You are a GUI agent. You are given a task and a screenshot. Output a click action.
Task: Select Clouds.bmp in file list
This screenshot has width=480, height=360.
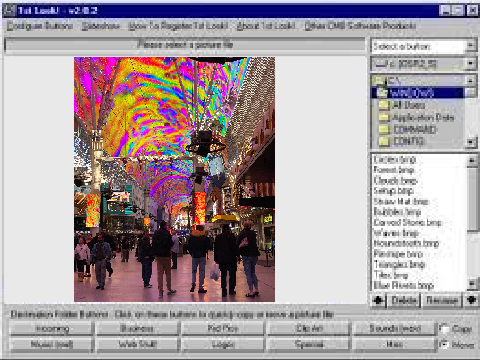[x=395, y=181]
